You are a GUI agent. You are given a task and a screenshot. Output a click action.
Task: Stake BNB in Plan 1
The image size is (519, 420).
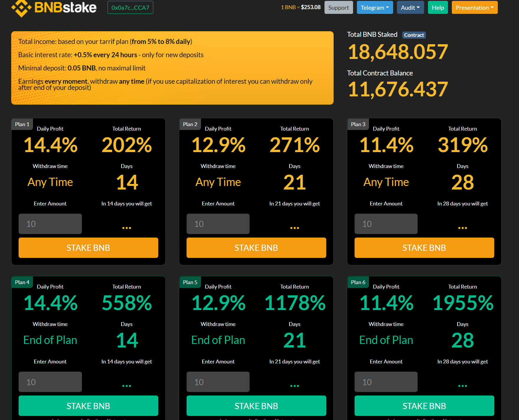[x=88, y=248]
